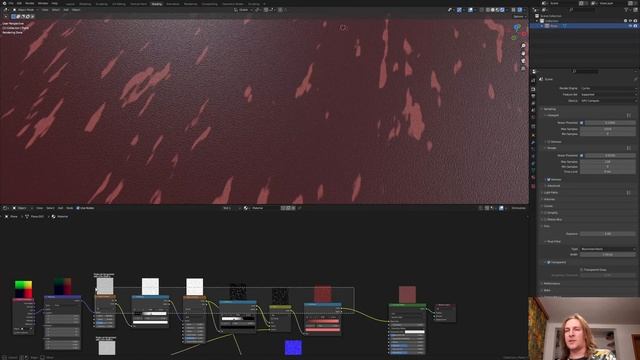This screenshot has height=360, width=640.
Task: Open the Window menu
Action: click(43, 3)
